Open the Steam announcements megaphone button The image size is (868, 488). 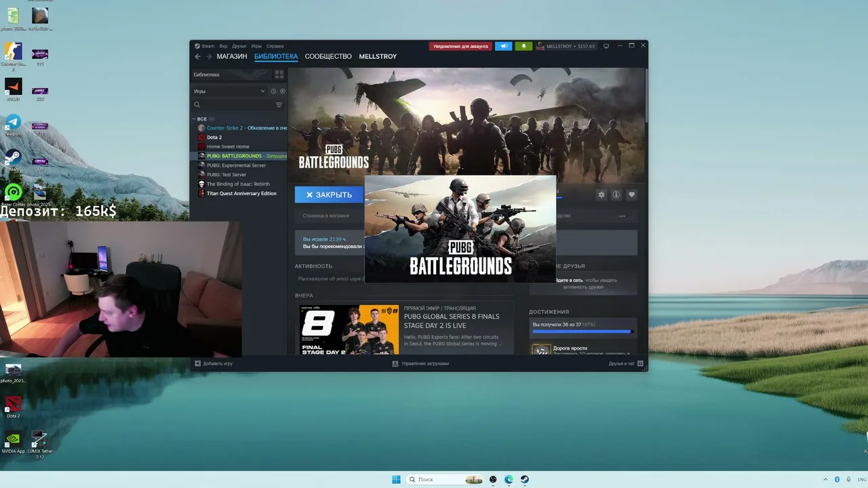503,46
